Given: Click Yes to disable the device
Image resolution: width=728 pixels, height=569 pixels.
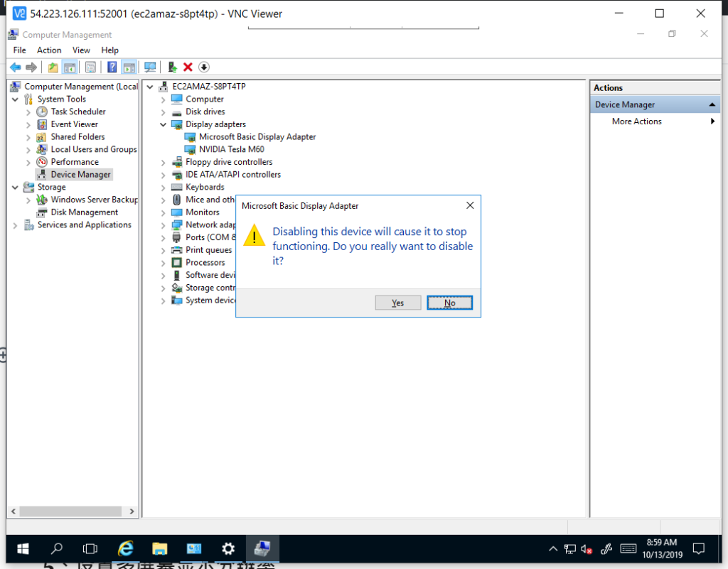Looking at the screenshot, I should coord(397,303).
